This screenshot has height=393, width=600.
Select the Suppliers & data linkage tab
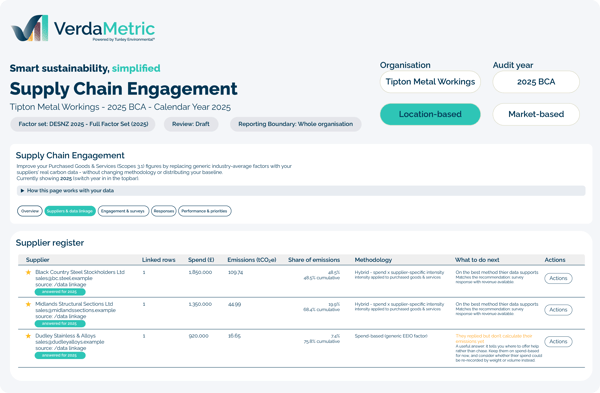tap(70, 211)
